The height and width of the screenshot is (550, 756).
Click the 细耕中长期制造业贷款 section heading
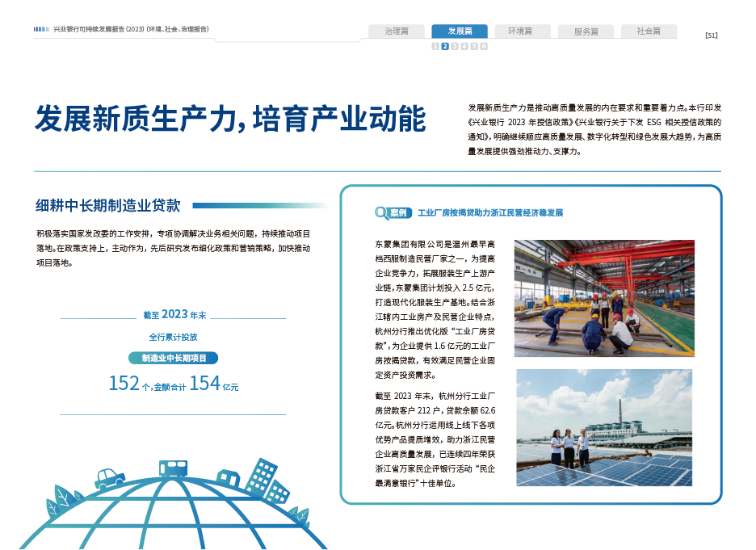point(107,205)
